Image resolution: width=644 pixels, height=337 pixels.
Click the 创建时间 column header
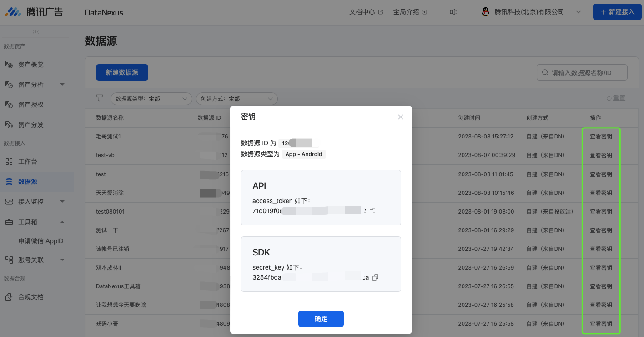(469, 117)
